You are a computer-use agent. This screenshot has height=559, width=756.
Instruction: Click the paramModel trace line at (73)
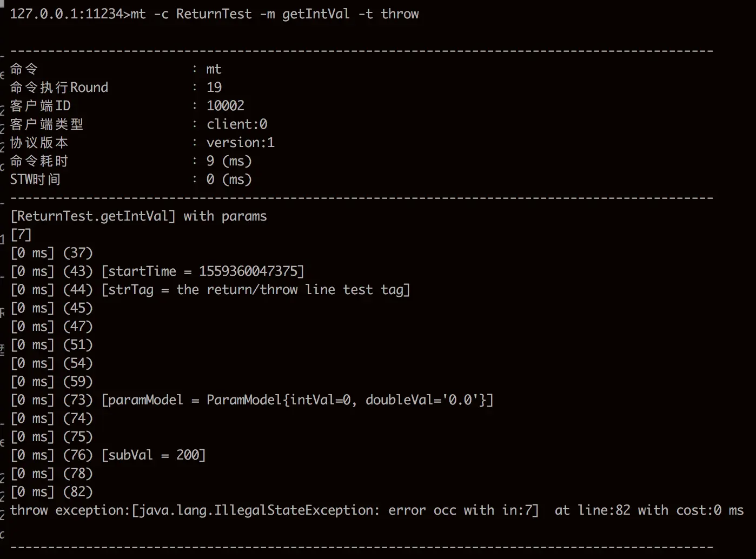pyautogui.click(x=252, y=400)
